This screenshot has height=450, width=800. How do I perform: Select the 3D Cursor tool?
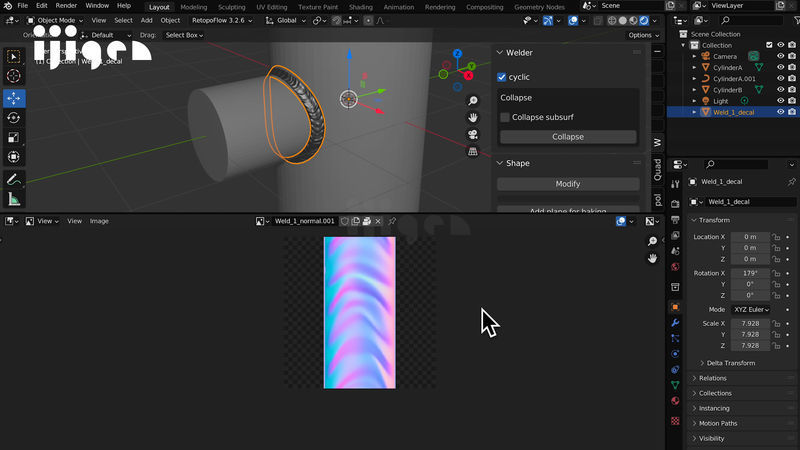[14, 76]
